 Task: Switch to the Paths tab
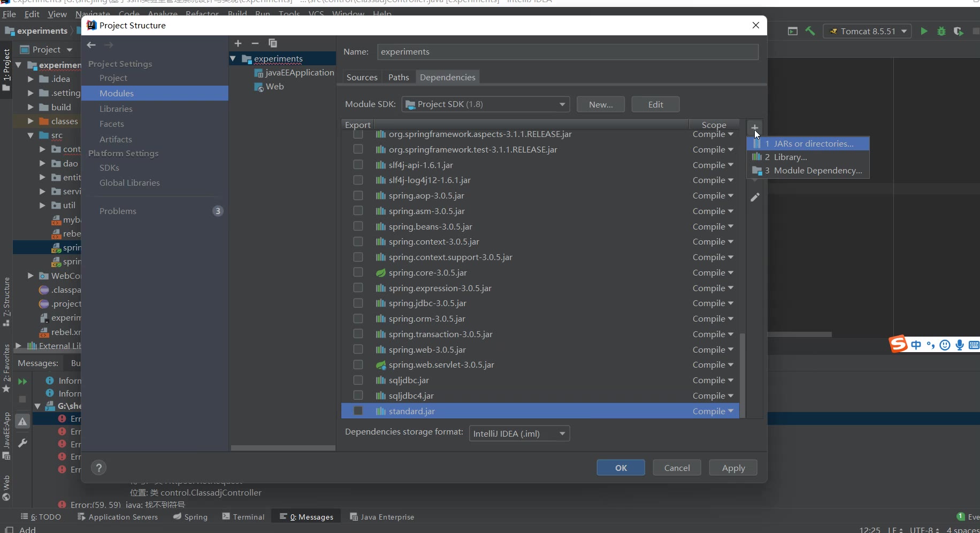pos(399,78)
